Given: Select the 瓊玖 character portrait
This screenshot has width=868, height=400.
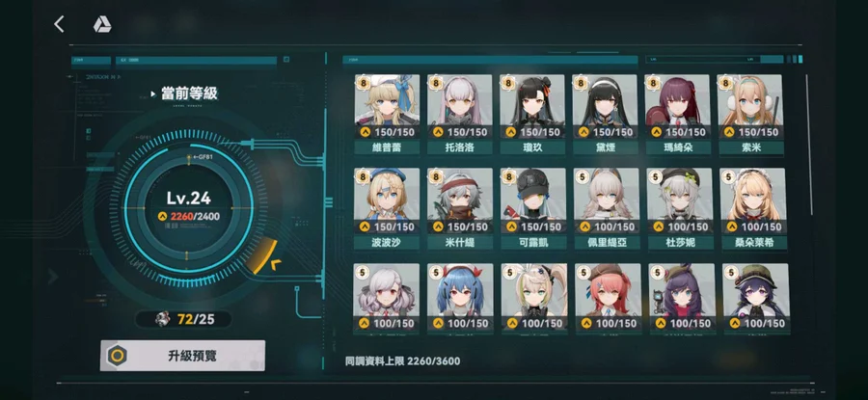Looking at the screenshot, I should pyautogui.click(x=532, y=100).
